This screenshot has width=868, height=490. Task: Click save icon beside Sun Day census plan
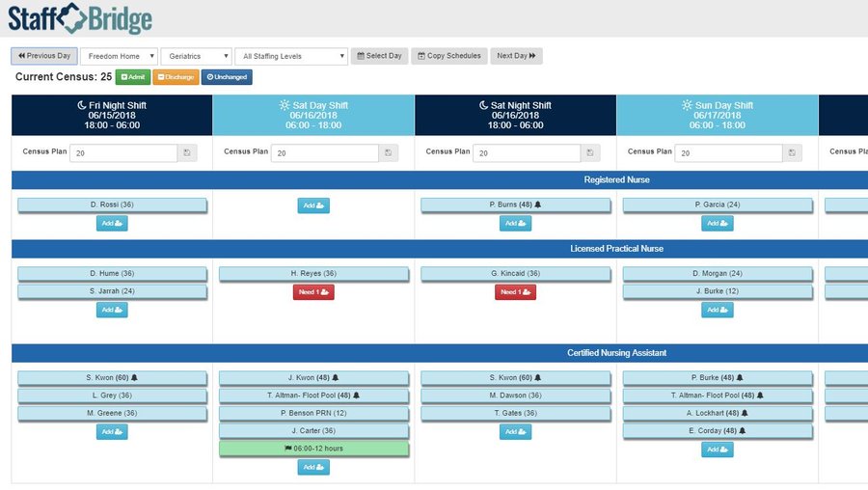792,152
